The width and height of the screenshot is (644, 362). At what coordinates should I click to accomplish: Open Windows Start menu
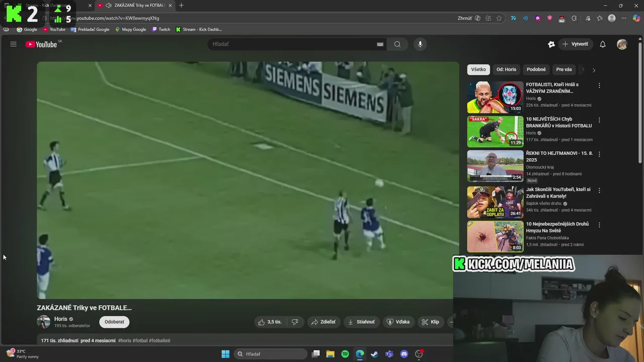coord(225,354)
